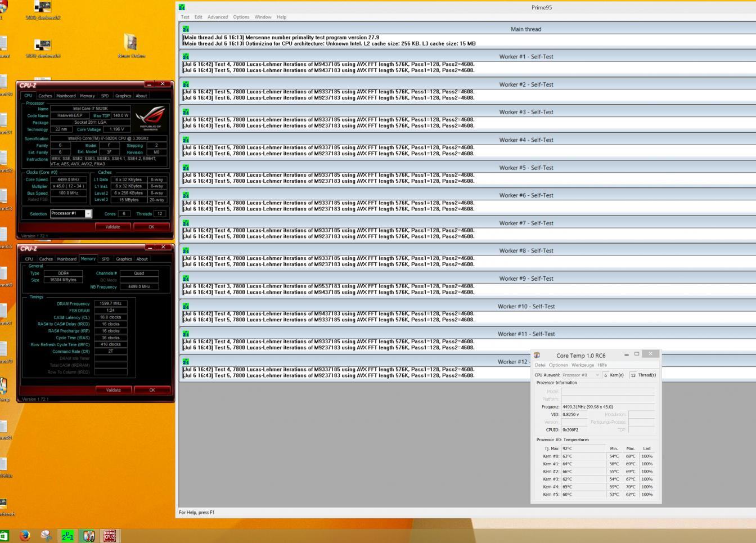Click the Worker #6 window icon
Screen dimensions: 756x543
[x=186, y=195]
